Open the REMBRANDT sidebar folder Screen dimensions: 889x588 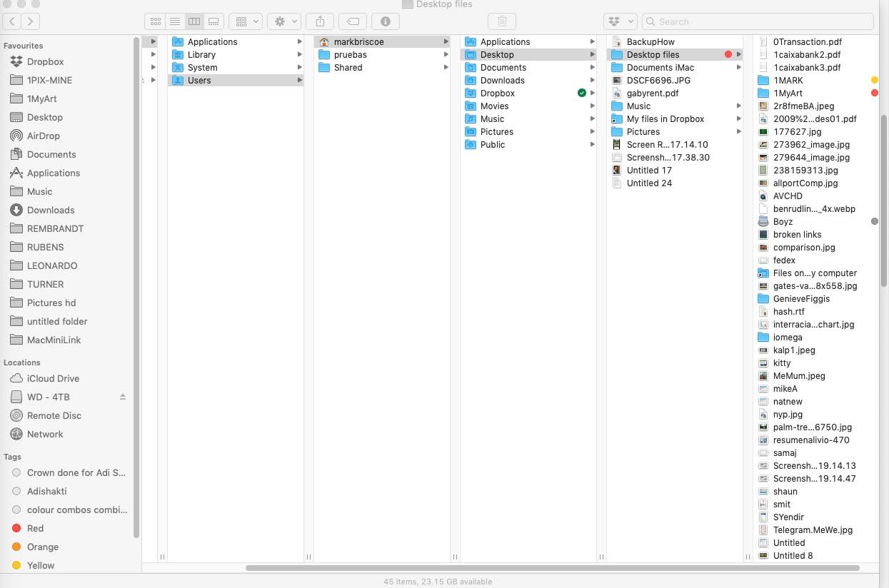[x=55, y=228]
